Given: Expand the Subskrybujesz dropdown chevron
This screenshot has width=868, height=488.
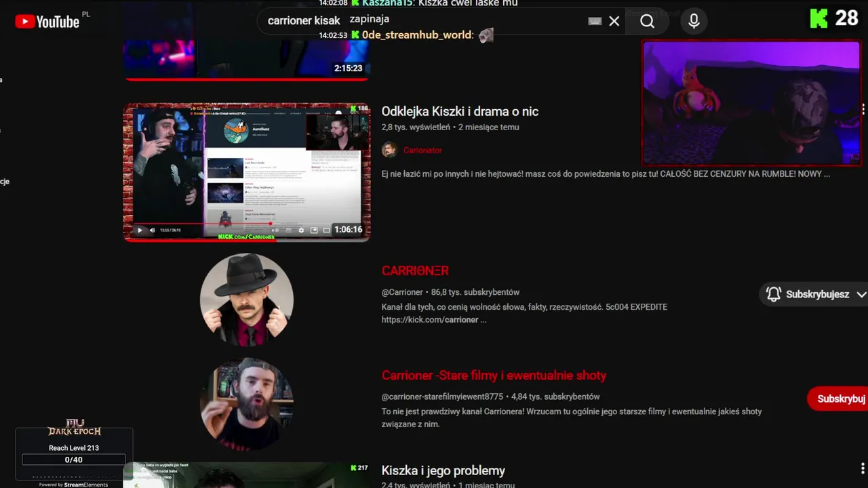Looking at the screenshot, I should click(861, 294).
